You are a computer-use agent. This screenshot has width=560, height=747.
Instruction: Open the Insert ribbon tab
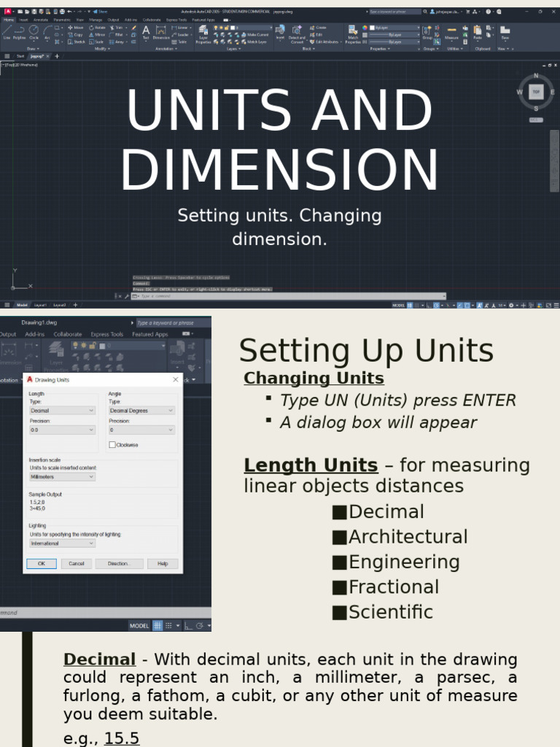[23, 20]
